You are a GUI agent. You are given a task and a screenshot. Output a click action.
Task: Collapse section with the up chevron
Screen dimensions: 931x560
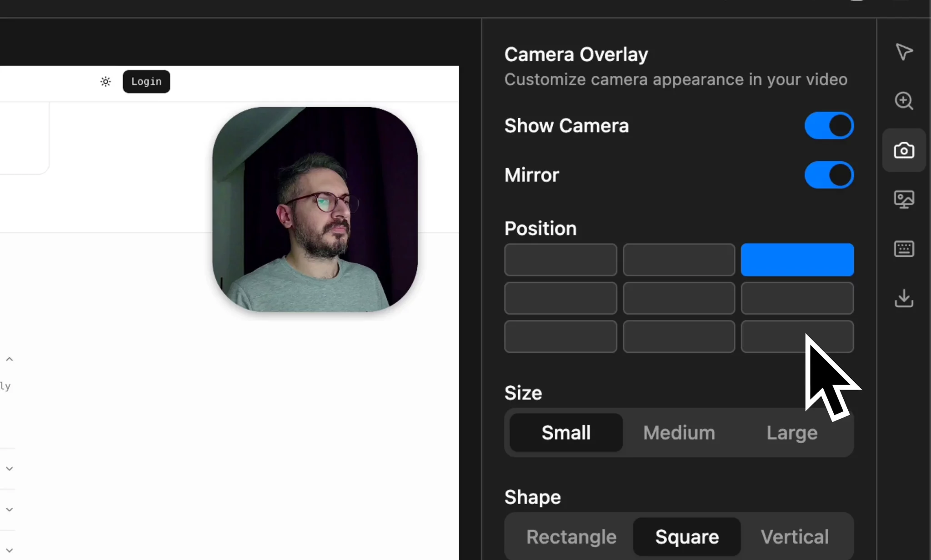point(10,359)
